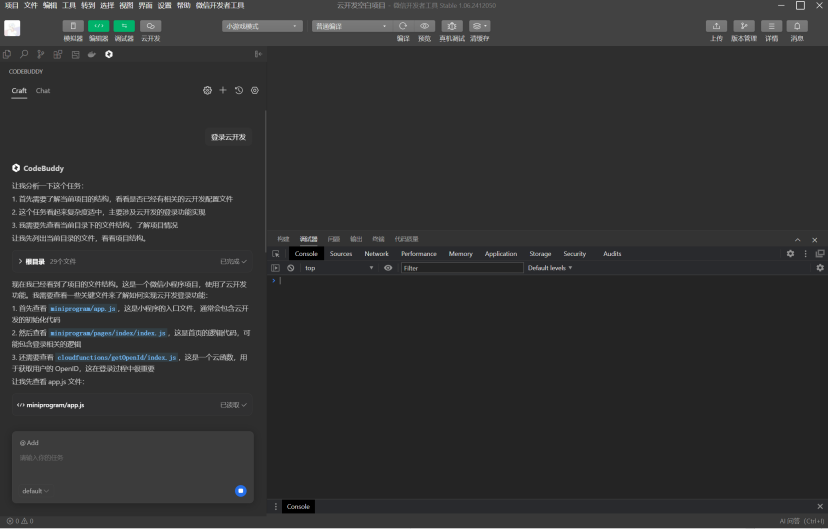Expand the 根目录 29个文件 row
Image resolution: width=829 pixels, height=529 pixels.
[x=132, y=261]
